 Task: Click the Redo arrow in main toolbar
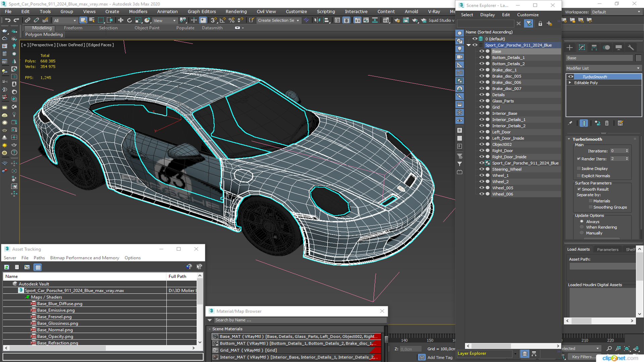[16, 20]
